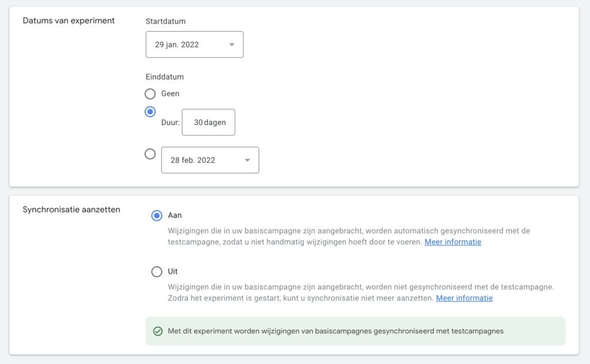Click the Aan label text
Screen dimensions: 590x364
[x=175, y=215]
